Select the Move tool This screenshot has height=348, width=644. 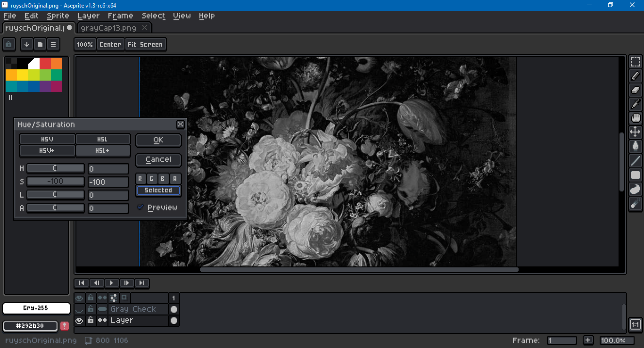(x=636, y=133)
